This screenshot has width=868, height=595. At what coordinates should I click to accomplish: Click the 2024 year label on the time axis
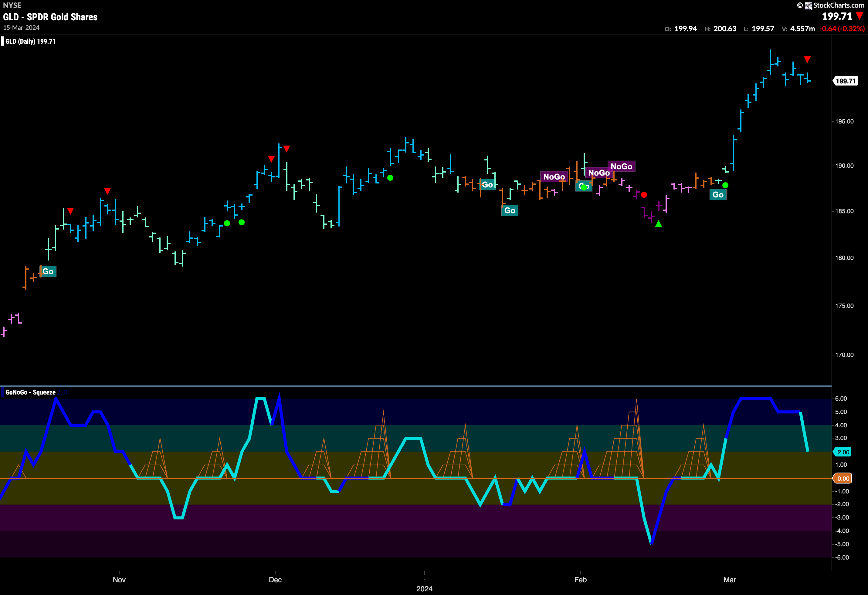pyautogui.click(x=424, y=589)
